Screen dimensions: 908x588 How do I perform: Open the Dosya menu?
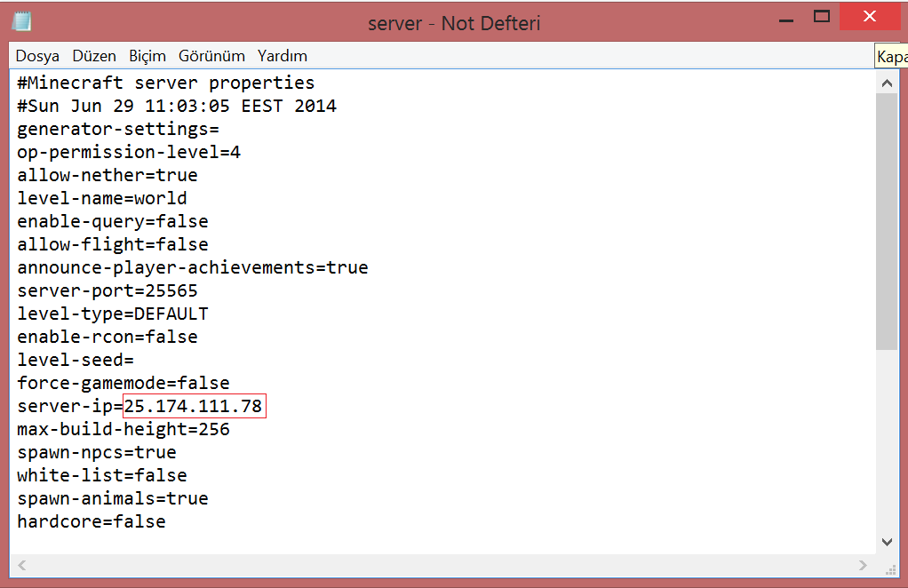point(37,56)
